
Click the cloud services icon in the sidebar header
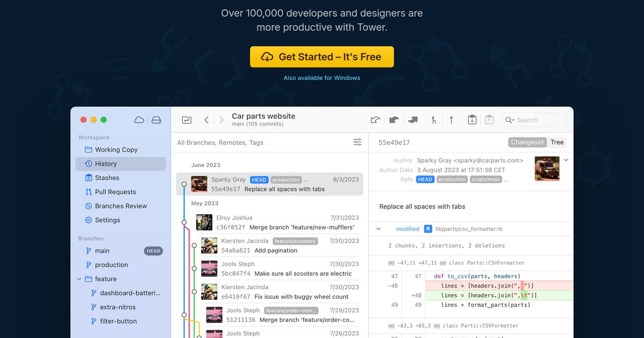(x=139, y=120)
